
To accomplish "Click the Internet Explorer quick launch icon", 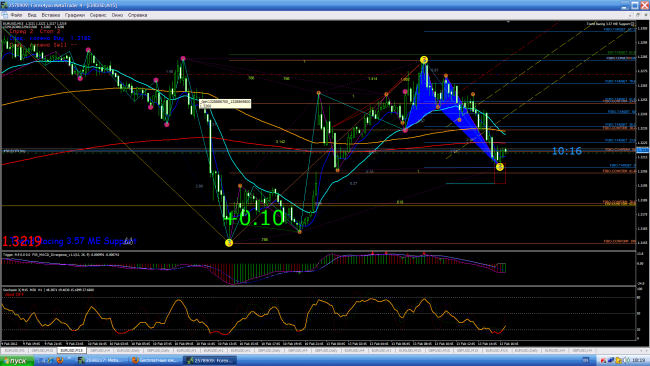I will pos(51,360).
